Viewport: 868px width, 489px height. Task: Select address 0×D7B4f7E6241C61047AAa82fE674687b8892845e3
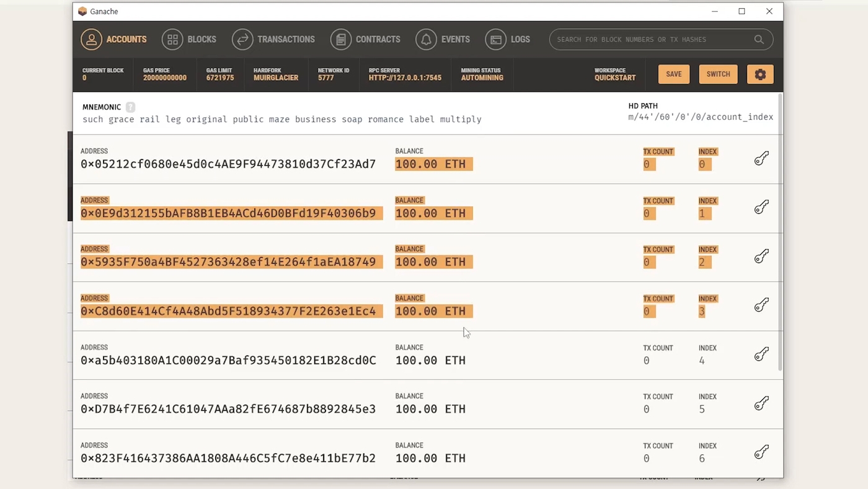(x=228, y=409)
